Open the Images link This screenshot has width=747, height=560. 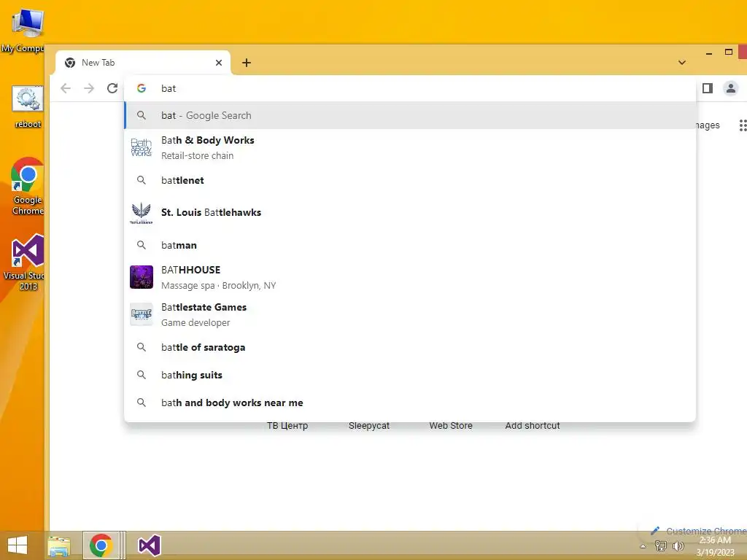[x=707, y=125]
